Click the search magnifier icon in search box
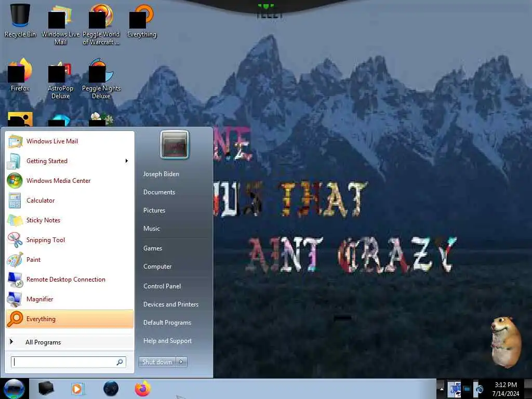 point(120,362)
